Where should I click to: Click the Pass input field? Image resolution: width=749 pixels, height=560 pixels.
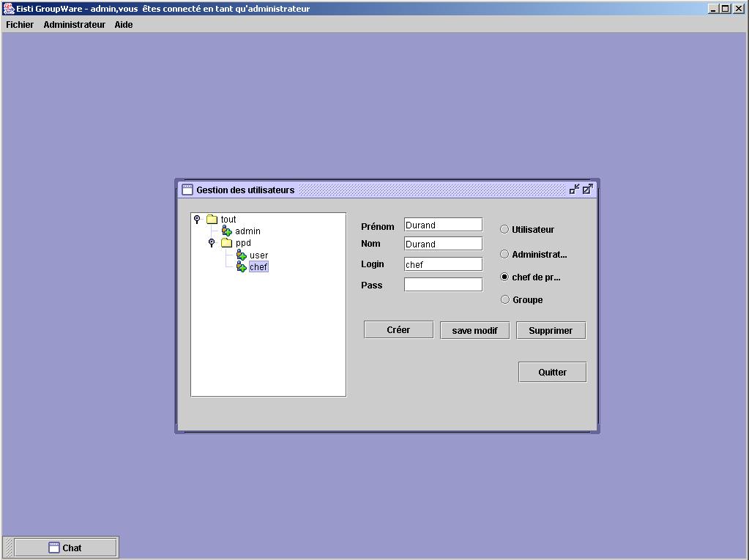[x=443, y=285]
